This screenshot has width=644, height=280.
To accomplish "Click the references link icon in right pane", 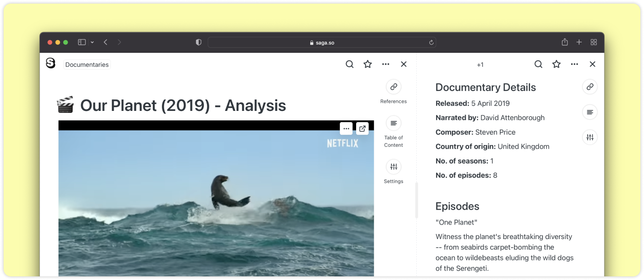I will [x=590, y=87].
